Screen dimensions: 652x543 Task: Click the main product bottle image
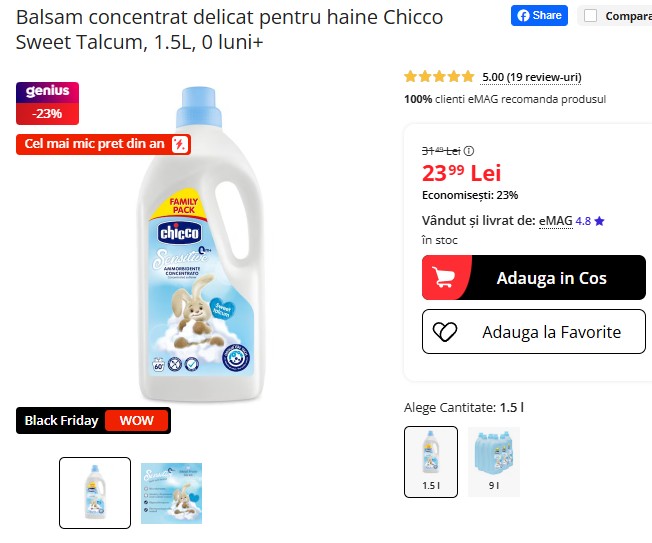[x=200, y=244]
